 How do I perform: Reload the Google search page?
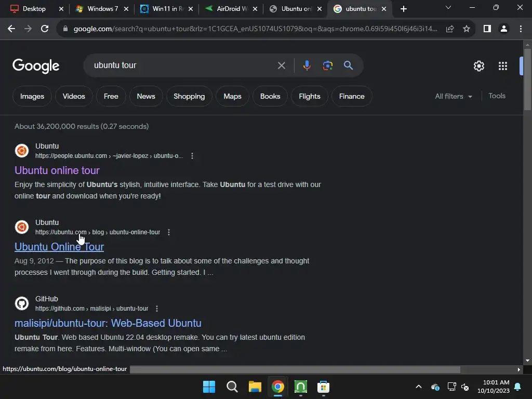click(x=45, y=29)
